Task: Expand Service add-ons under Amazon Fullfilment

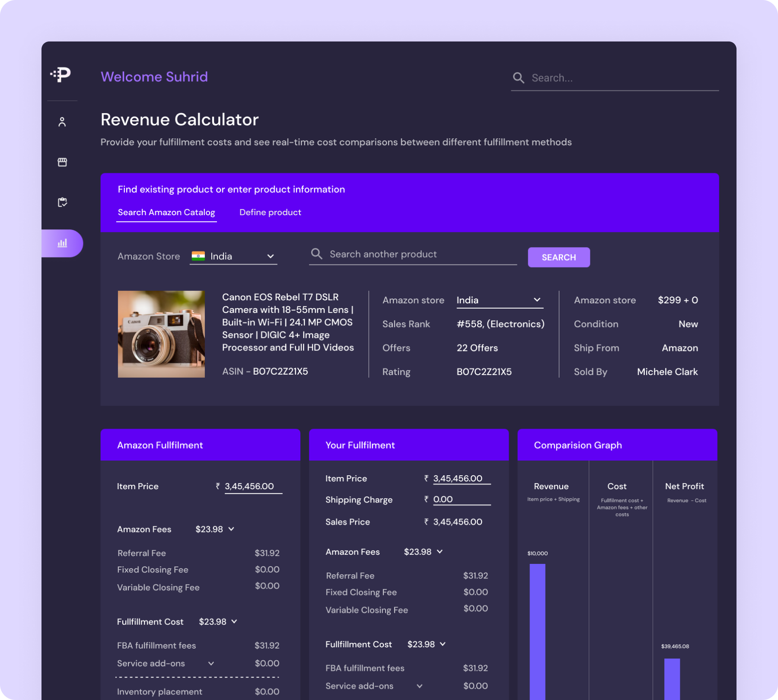Action: click(x=211, y=663)
